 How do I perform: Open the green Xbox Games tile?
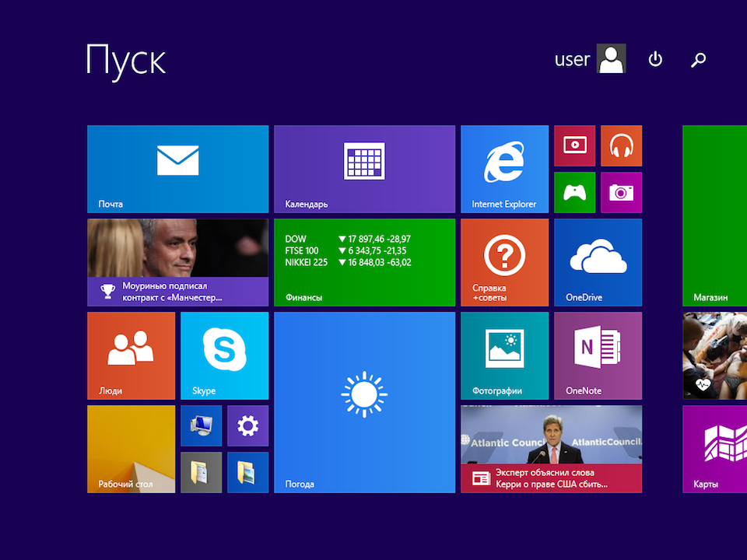tap(574, 192)
